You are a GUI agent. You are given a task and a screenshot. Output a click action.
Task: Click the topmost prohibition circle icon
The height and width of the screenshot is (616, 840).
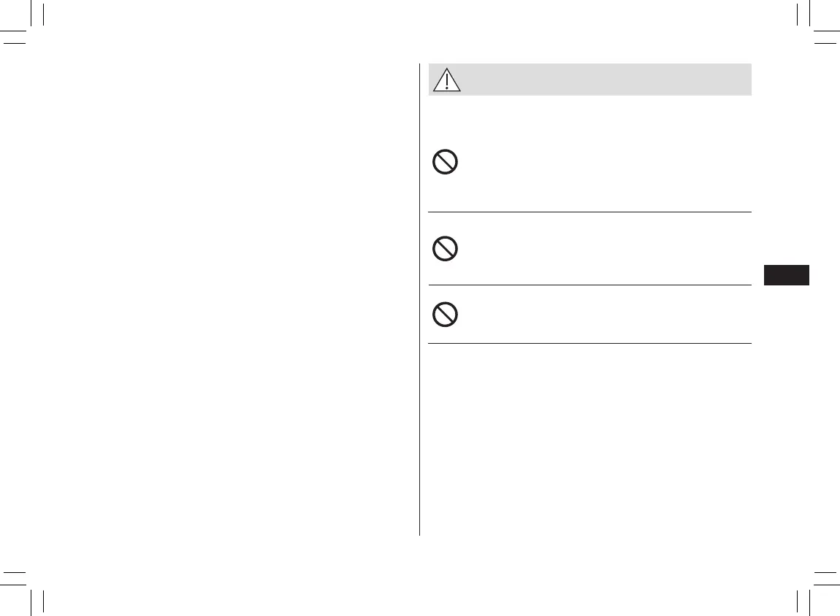(445, 162)
